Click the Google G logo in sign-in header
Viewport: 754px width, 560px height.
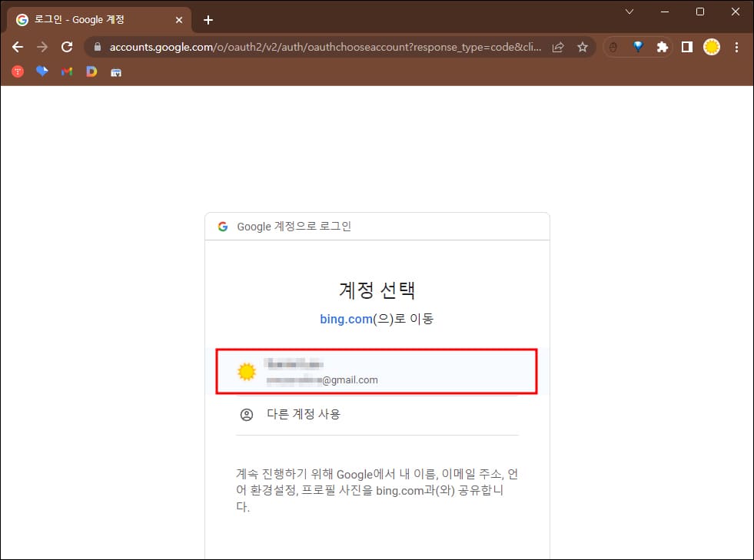pyautogui.click(x=223, y=227)
